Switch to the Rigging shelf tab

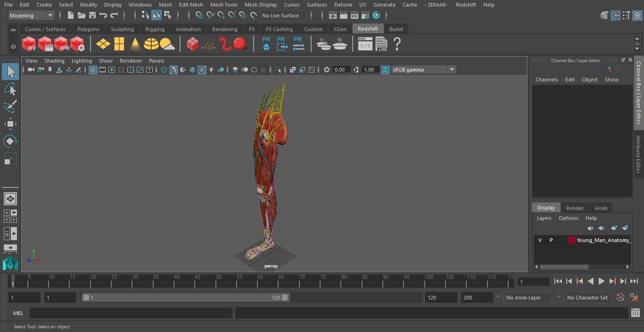(x=155, y=29)
